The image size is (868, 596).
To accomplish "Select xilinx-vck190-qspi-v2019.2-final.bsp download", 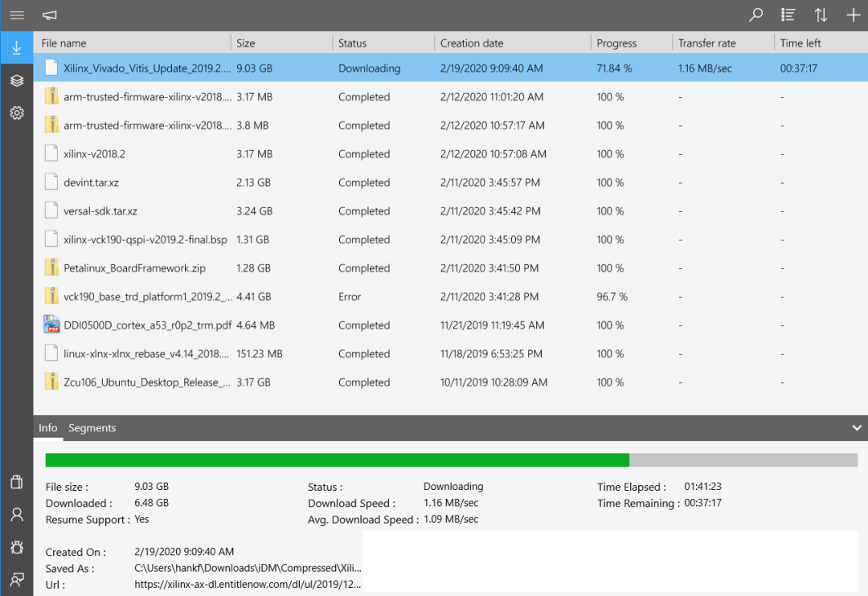I will [x=451, y=239].
